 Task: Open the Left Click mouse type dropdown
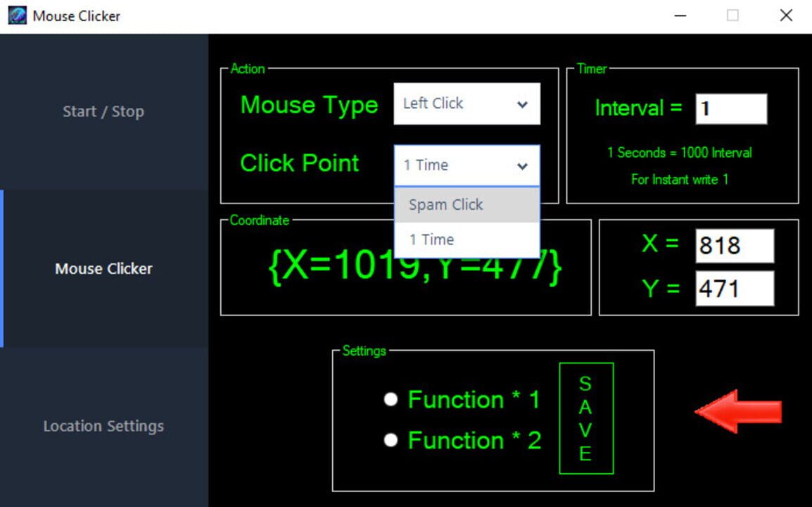pos(466,104)
